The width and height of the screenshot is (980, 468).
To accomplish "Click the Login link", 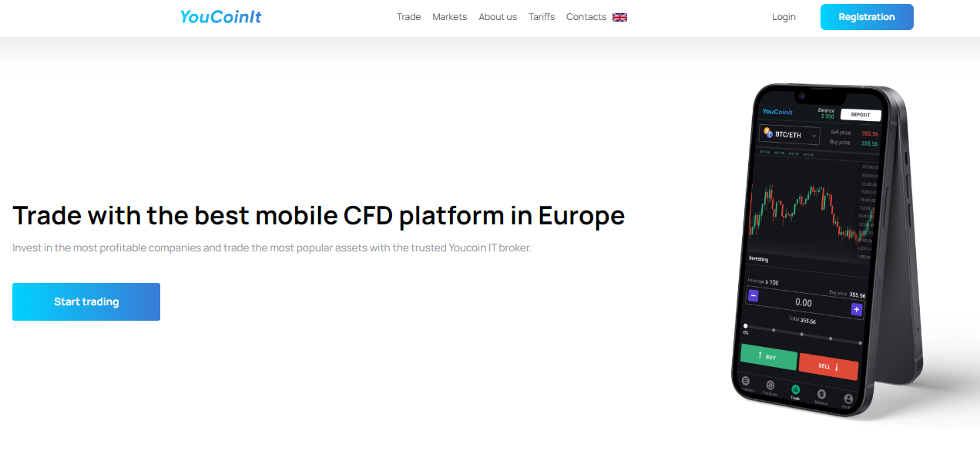I will 784,17.
